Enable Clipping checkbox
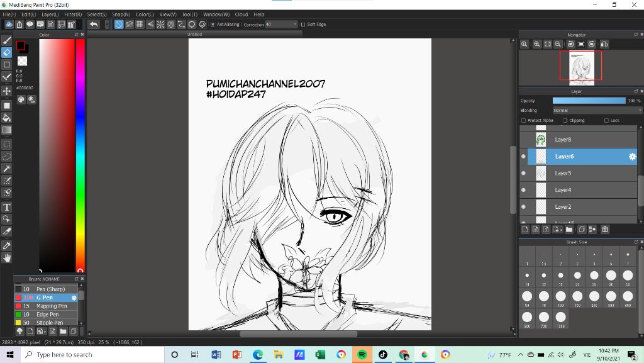This screenshot has width=644, height=363. pos(565,121)
